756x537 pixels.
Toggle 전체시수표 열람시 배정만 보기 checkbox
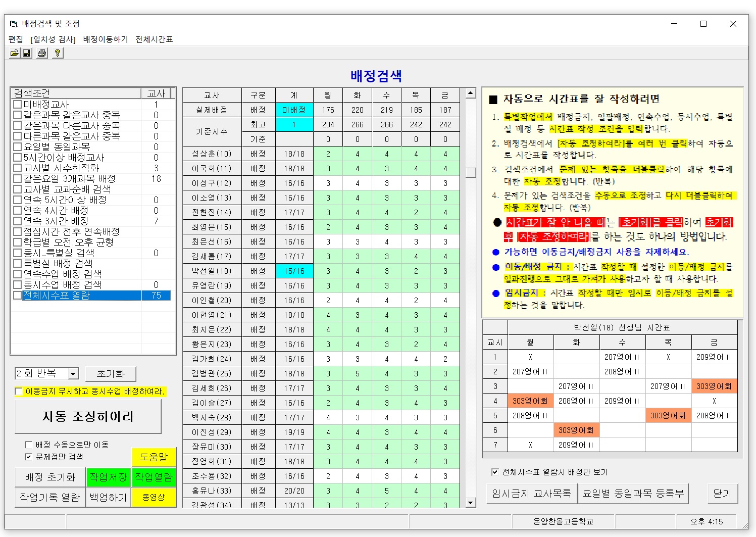point(495,472)
